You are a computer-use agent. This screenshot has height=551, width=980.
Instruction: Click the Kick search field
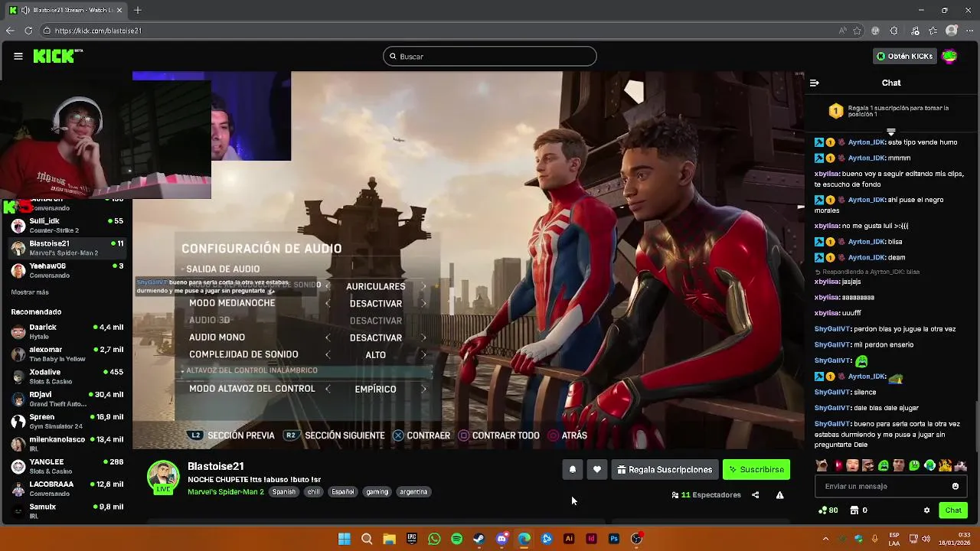coord(490,56)
